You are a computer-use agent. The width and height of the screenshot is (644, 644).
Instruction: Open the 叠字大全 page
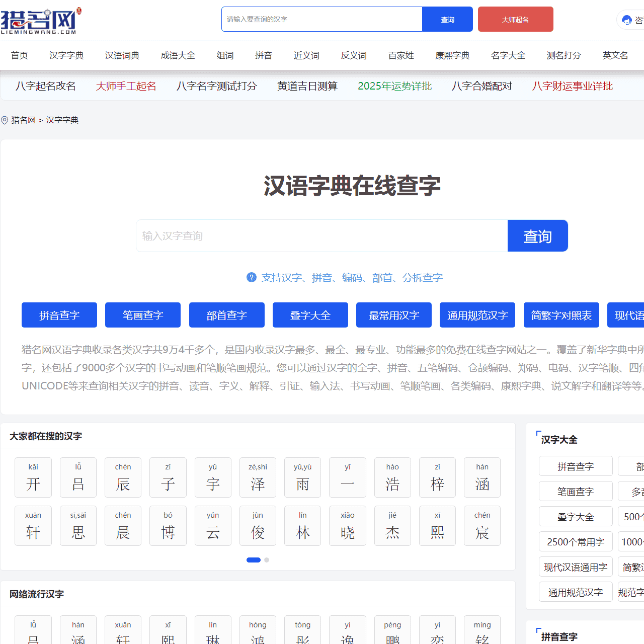coord(310,315)
